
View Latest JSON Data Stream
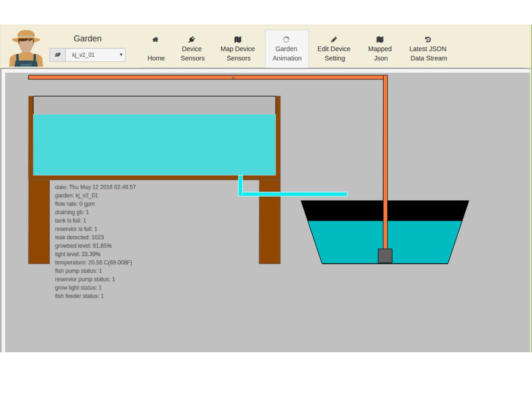click(428, 53)
